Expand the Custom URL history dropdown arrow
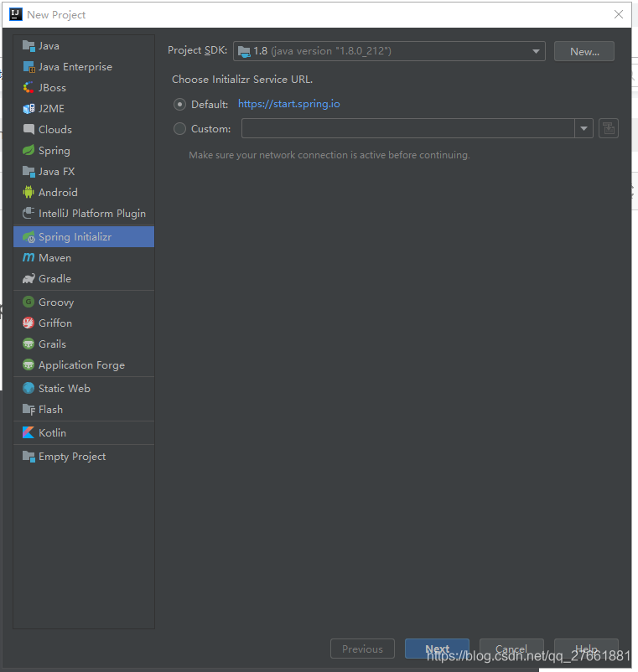Viewport: 638px width, 672px height. tap(584, 128)
